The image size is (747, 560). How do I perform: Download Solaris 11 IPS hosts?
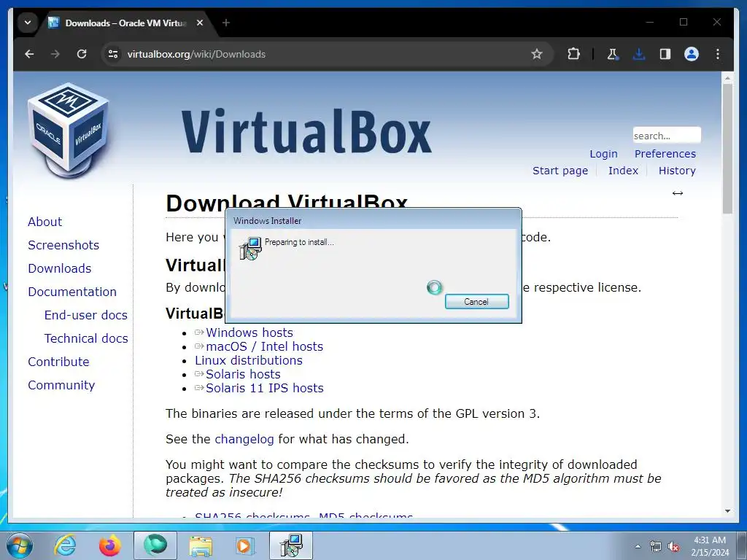click(264, 388)
